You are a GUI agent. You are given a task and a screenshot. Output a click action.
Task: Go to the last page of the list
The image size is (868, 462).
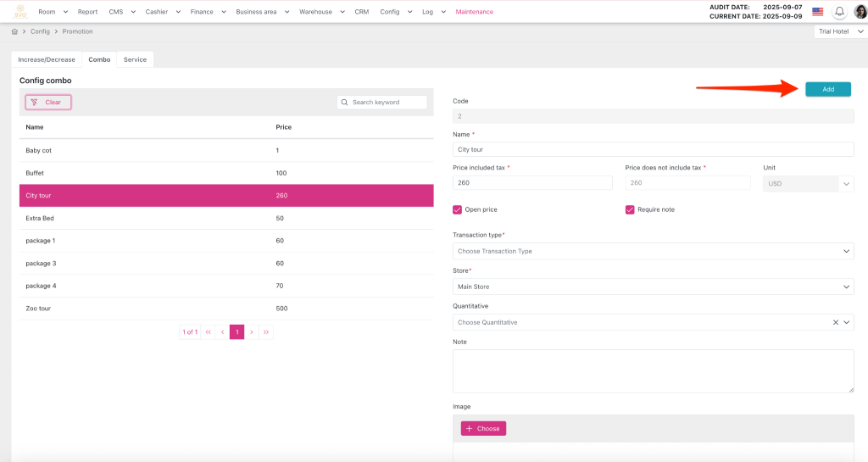coord(266,332)
